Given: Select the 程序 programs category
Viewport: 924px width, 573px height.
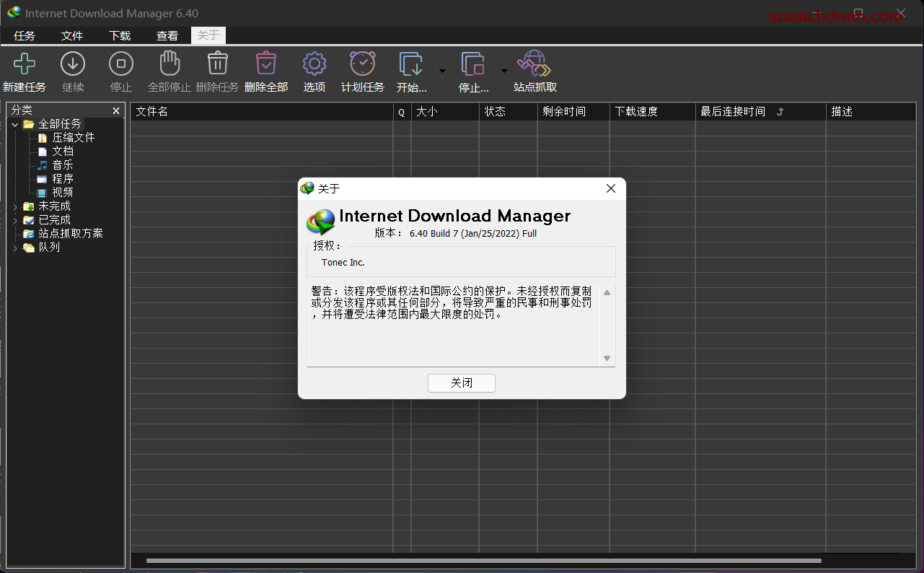Looking at the screenshot, I should (62, 178).
